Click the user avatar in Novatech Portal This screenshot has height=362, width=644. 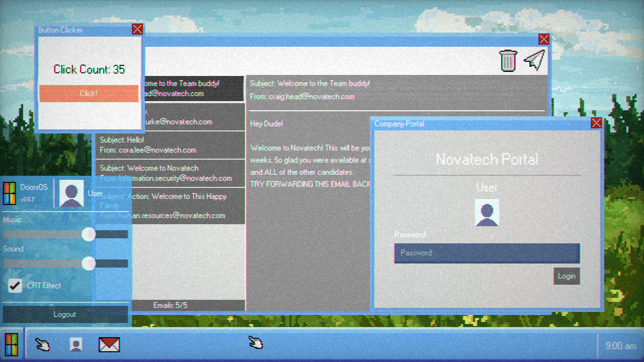coord(487,212)
